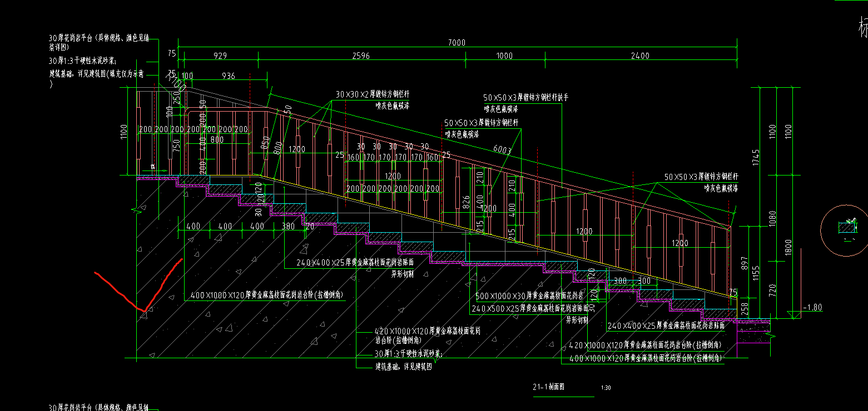Image resolution: width=868 pixels, height=411 pixels.
Task: Click the 21-1剖面图 drawing title
Action: click(549, 387)
